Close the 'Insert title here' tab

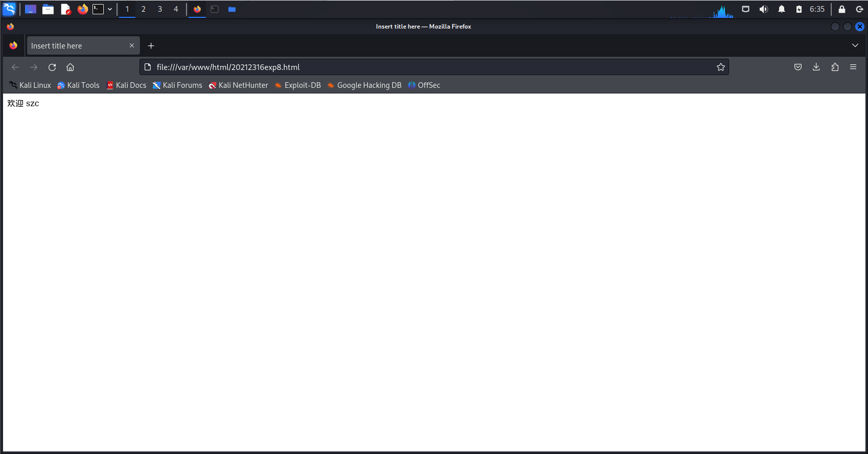132,45
